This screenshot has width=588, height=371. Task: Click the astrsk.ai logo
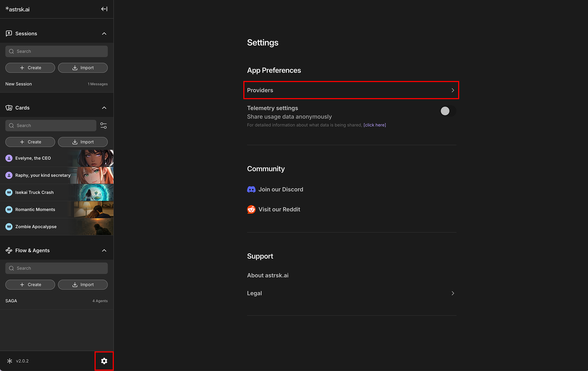coord(17,9)
